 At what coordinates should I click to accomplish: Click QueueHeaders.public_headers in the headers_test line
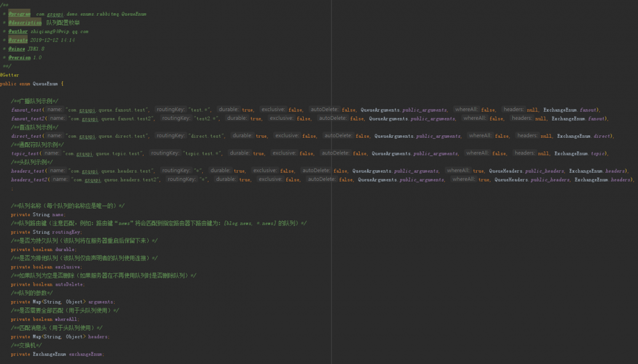(x=526, y=171)
